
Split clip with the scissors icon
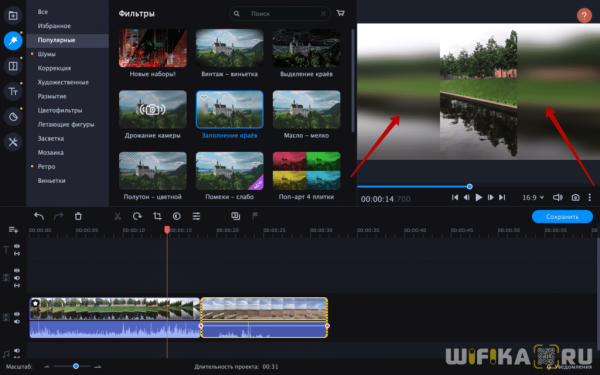117,216
